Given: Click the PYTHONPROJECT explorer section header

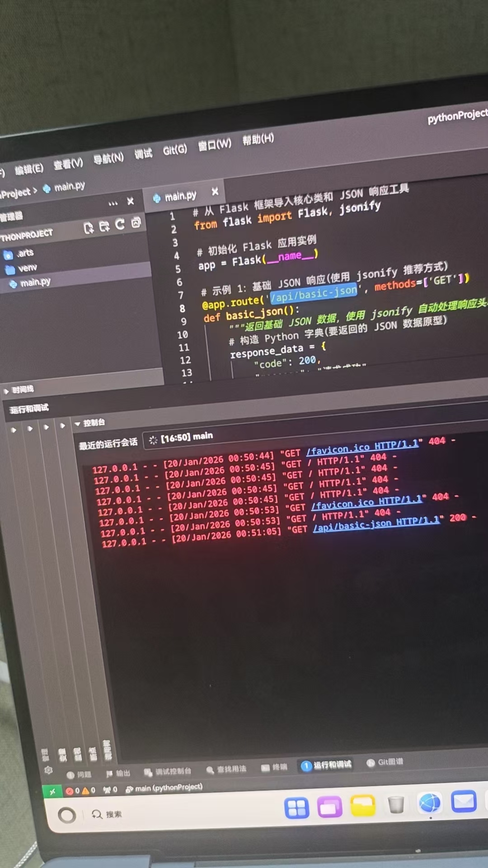Looking at the screenshot, I should click(x=26, y=235).
